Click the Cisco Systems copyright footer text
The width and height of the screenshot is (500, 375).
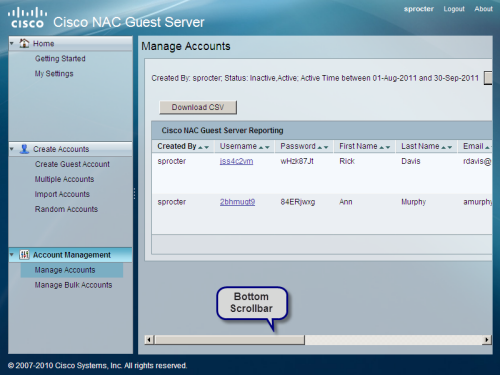(97, 366)
